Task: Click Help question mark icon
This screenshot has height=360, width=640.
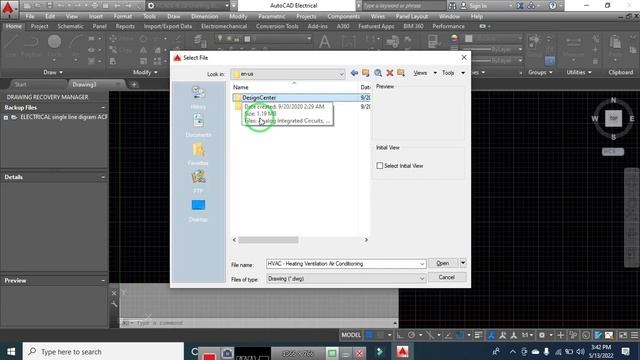Action: pyautogui.click(x=553, y=6)
